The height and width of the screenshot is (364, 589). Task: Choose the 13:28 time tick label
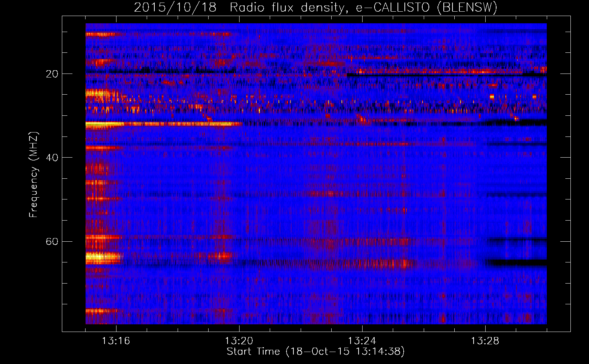(x=485, y=341)
